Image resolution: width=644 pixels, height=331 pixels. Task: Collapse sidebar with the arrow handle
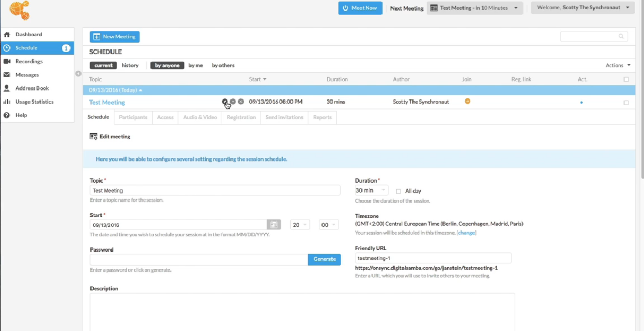78,74
